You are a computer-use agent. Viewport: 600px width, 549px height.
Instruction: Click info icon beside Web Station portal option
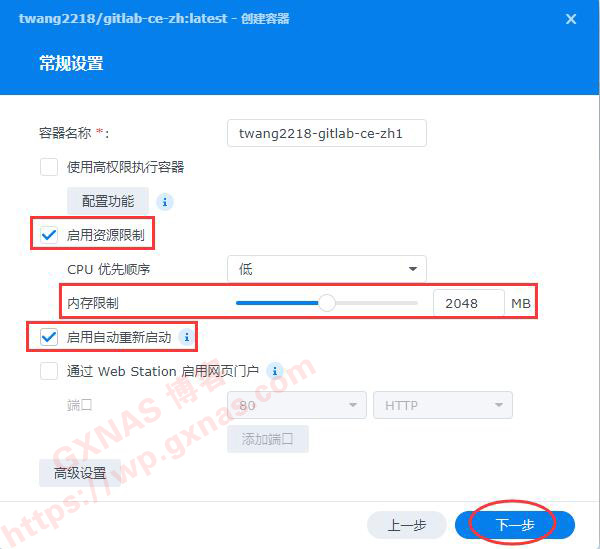click(275, 371)
